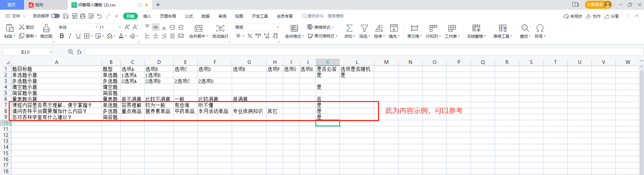Click the Insert Function fx icon

79,52
